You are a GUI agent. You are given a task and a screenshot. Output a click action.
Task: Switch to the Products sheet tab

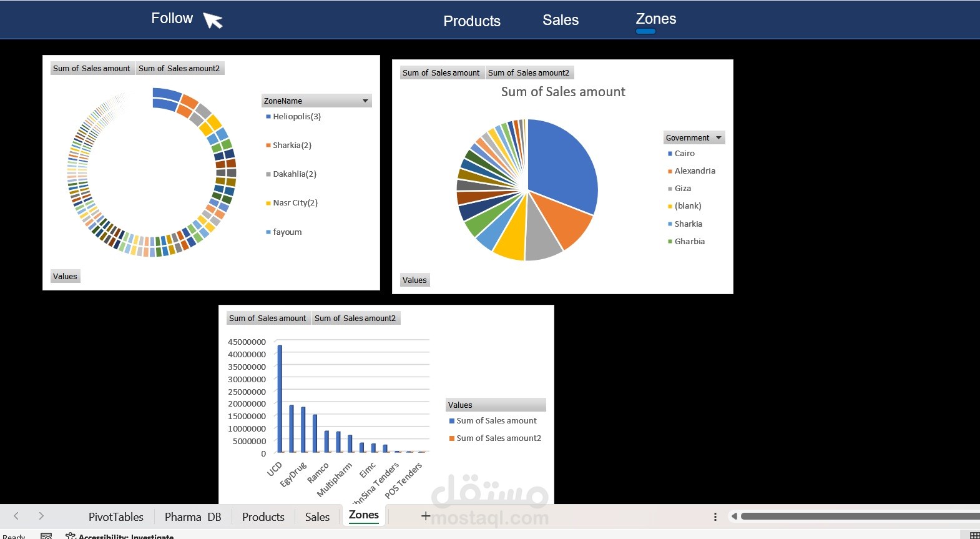[x=263, y=517]
